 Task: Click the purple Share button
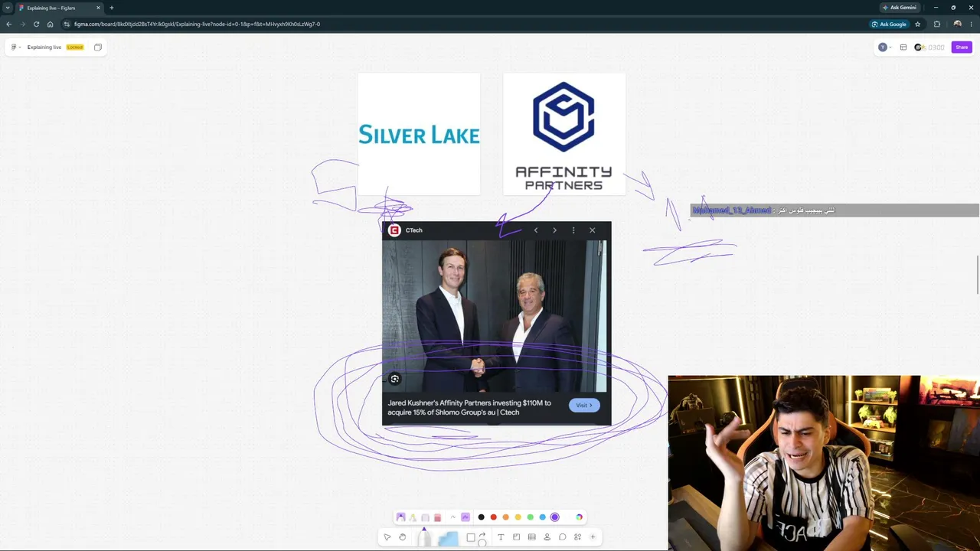click(962, 47)
